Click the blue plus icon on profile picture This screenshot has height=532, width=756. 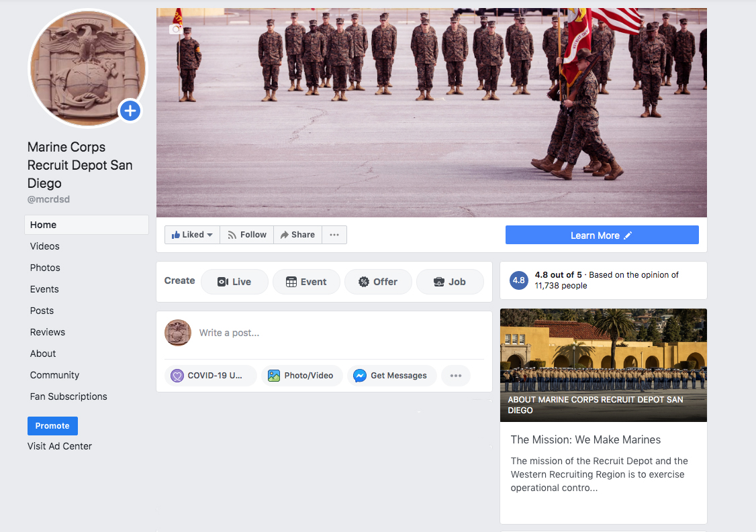click(130, 111)
